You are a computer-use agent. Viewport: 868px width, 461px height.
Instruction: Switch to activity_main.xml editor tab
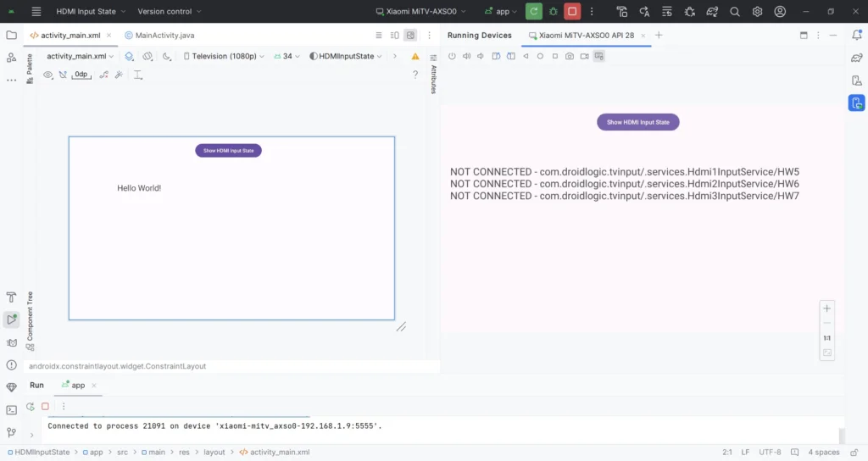(x=70, y=35)
